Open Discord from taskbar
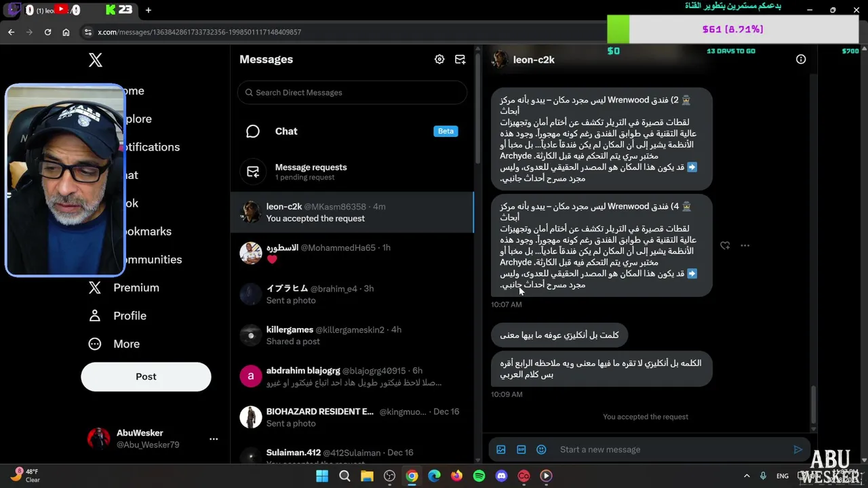This screenshot has width=868, height=488. point(501,476)
